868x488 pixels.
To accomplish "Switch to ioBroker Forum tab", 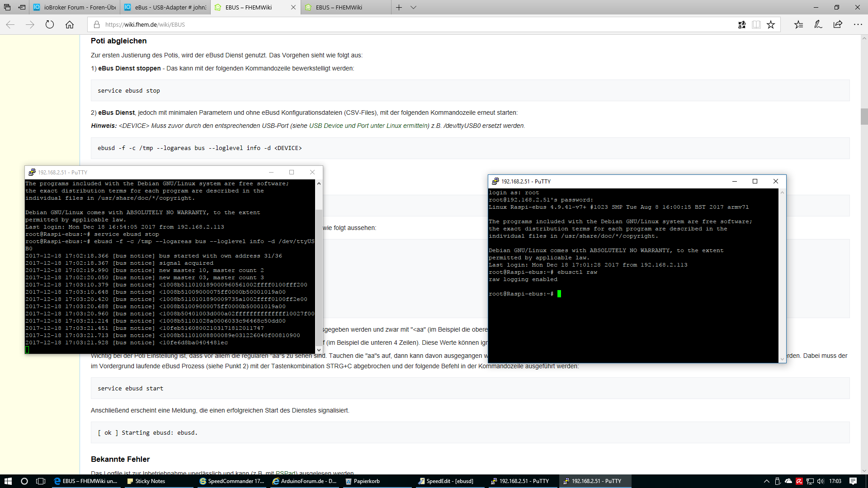I will tap(75, 7).
